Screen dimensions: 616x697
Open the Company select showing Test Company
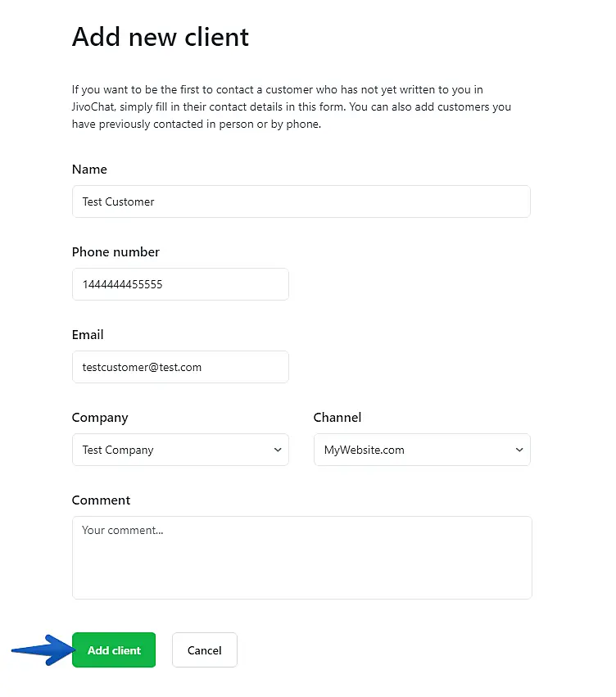(x=172, y=450)
